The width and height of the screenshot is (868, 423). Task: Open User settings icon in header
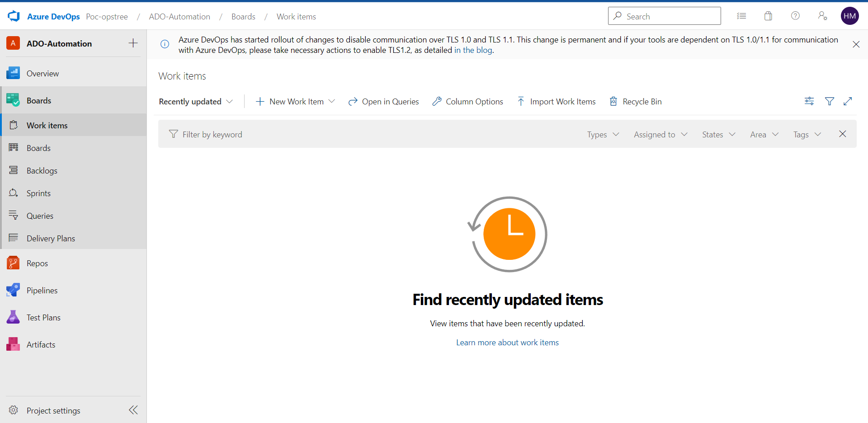[x=822, y=16]
